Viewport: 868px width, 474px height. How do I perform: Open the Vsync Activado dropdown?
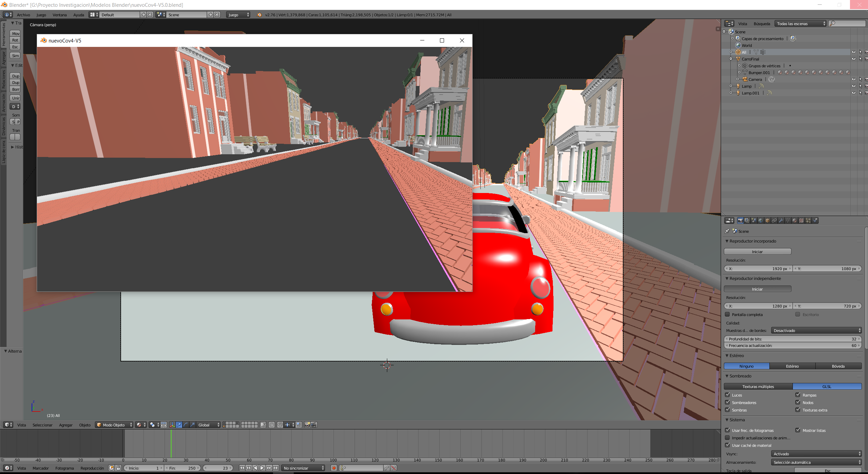point(816,454)
